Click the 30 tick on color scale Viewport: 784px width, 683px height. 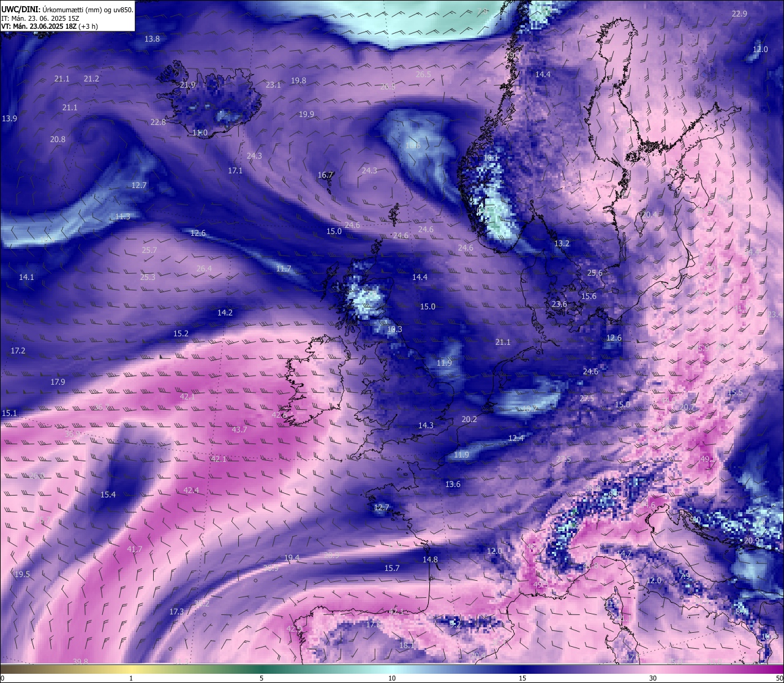coord(653,677)
